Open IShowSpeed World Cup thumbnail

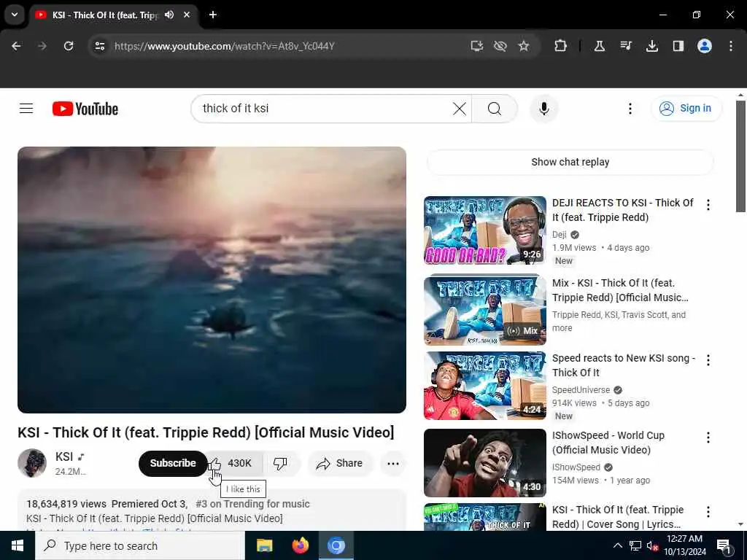click(x=485, y=463)
